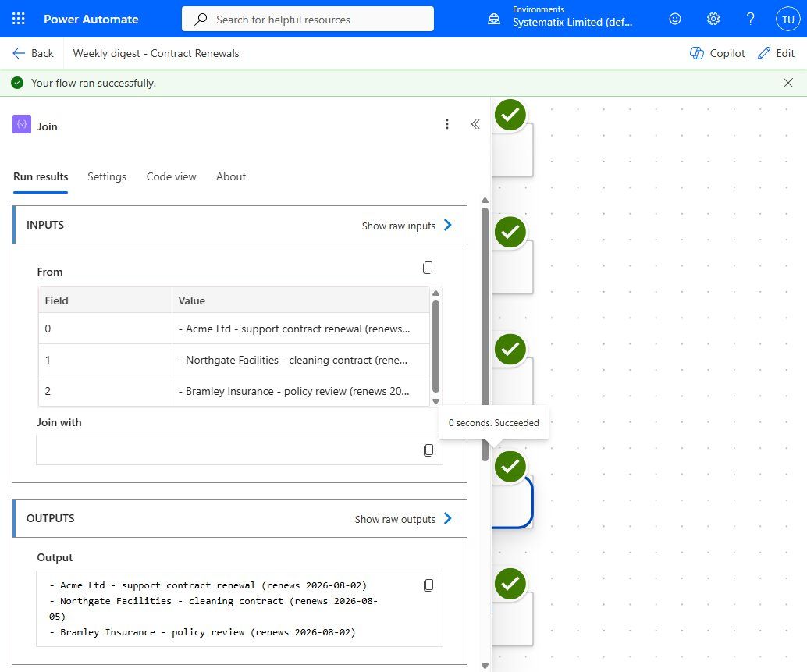Screen dimensions: 807x672
Task: Click the panel scroll down arrow
Action: click(485, 666)
